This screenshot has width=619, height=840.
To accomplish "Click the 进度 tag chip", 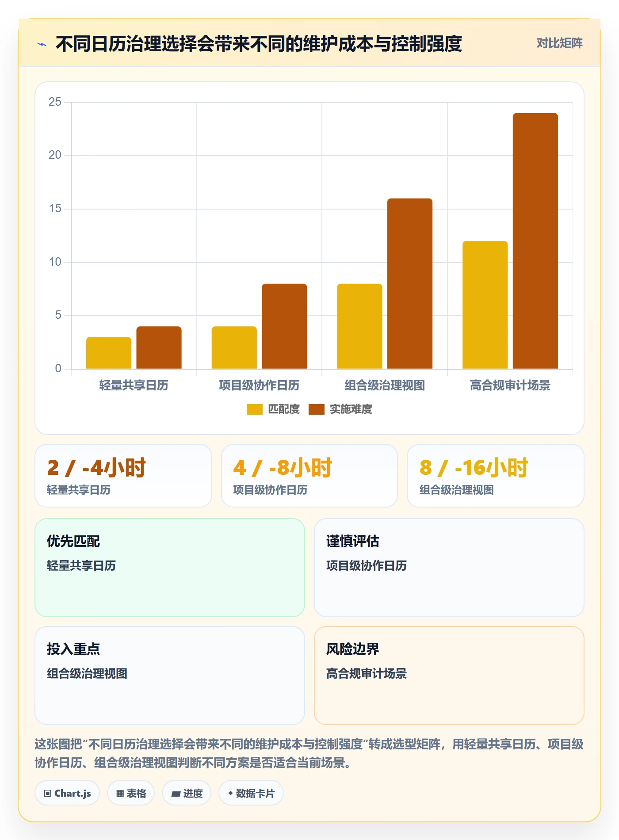I will pyautogui.click(x=187, y=793).
